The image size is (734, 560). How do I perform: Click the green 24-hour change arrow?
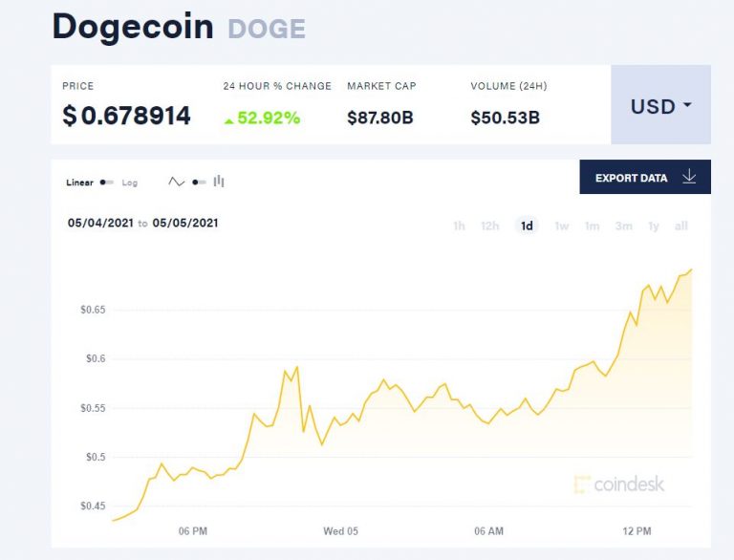click(x=229, y=119)
